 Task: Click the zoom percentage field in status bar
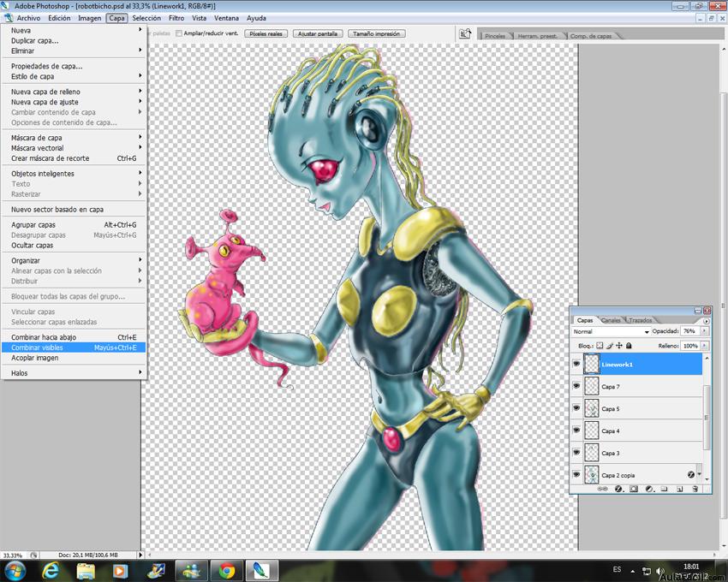pyautogui.click(x=15, y=555)
